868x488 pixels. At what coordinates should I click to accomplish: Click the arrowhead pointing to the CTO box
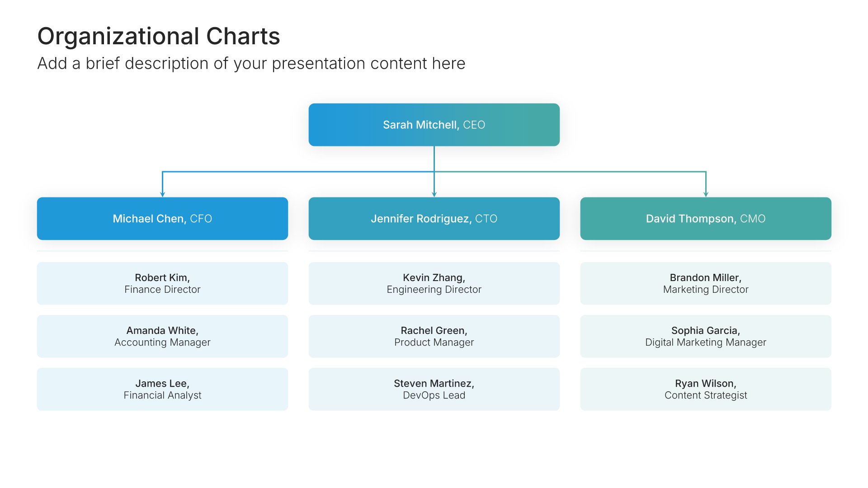[434, 194]
